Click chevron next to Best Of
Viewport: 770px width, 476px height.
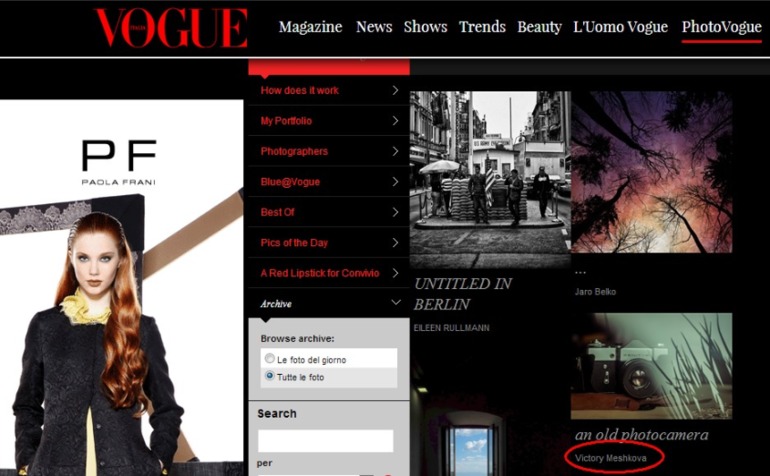395,212
